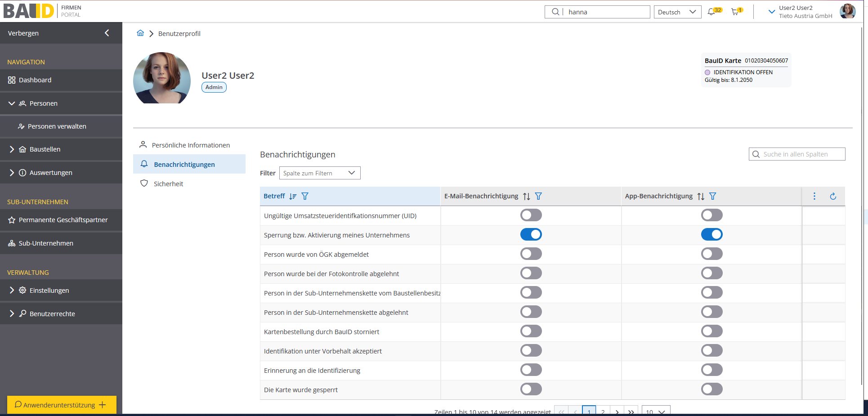Click the BauID Karte info box
Screen dimensions: 868x416
coord(746,70)
